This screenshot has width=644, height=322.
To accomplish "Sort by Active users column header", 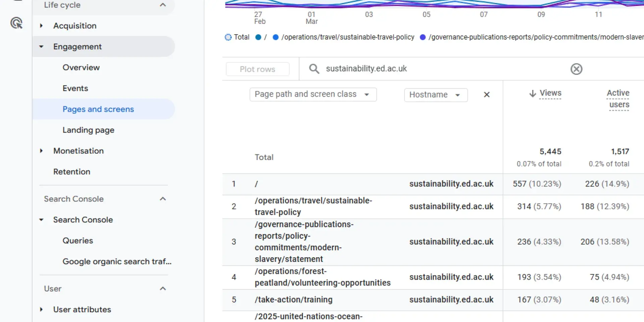I will (x=618, y=99).
